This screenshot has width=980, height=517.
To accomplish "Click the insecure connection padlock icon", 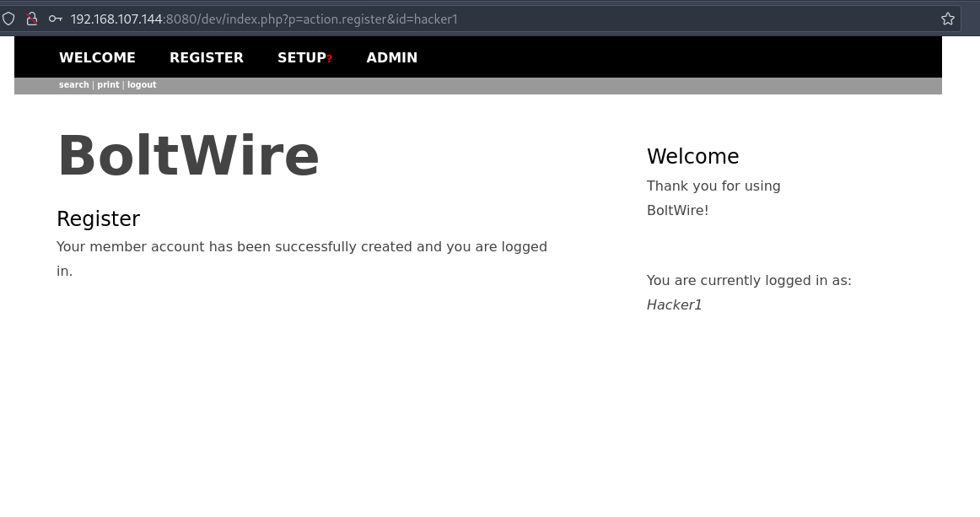I will (x=32, y=19).
